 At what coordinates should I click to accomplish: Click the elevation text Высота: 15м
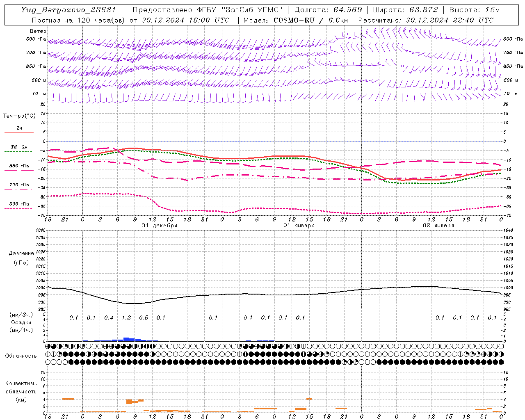click(x=475, y=10)
